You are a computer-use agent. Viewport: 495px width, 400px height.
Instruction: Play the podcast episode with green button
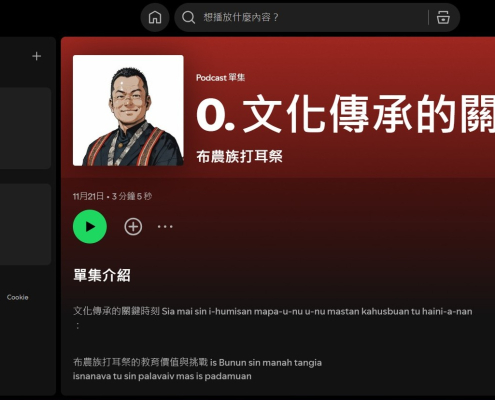pyautogui.click(x=90, y=227)
